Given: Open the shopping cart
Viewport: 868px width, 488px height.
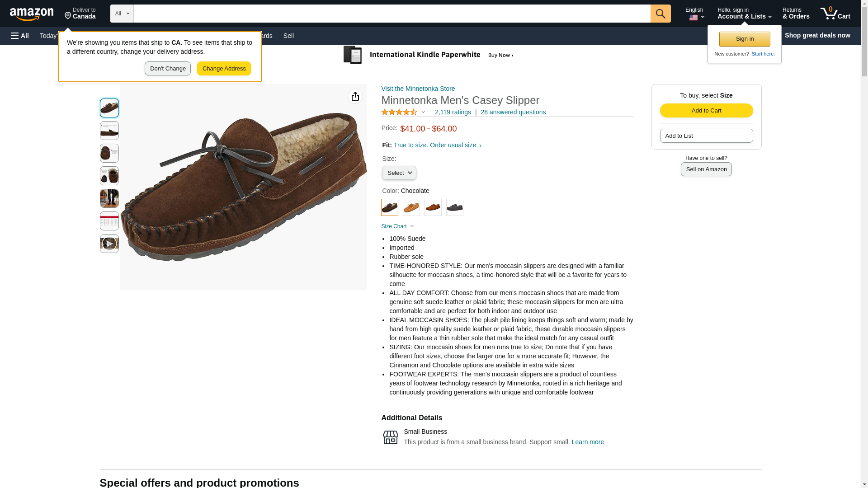Looking at the screenshot, I should [x=835, y=14].
